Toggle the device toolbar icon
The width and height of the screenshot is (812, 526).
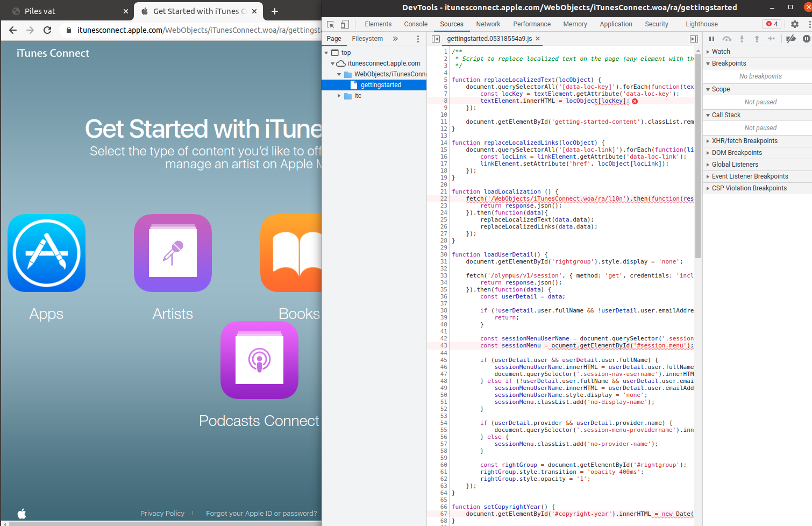pyautogui.click(x=345, y=24)
